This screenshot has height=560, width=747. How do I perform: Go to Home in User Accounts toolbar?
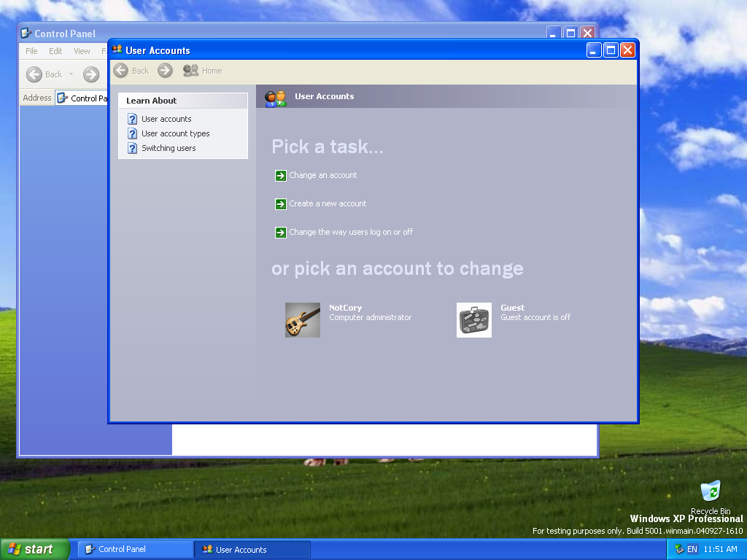[203, 71]
